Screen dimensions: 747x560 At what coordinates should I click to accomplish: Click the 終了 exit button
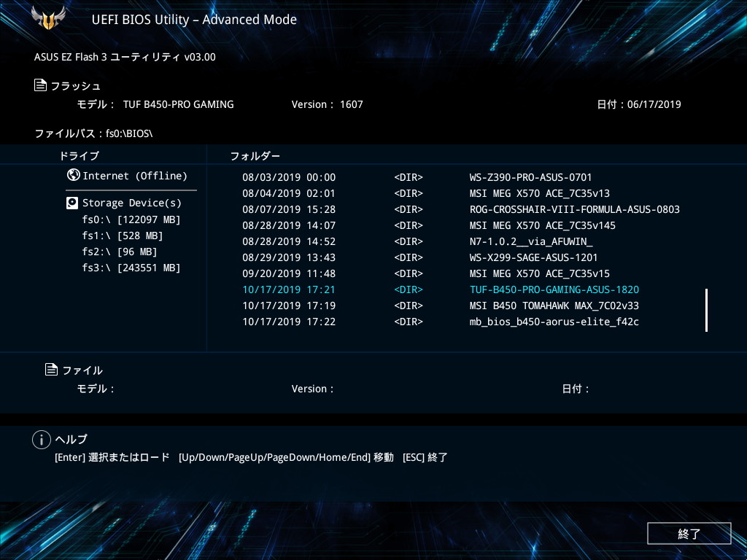click(x=689, y=533)
